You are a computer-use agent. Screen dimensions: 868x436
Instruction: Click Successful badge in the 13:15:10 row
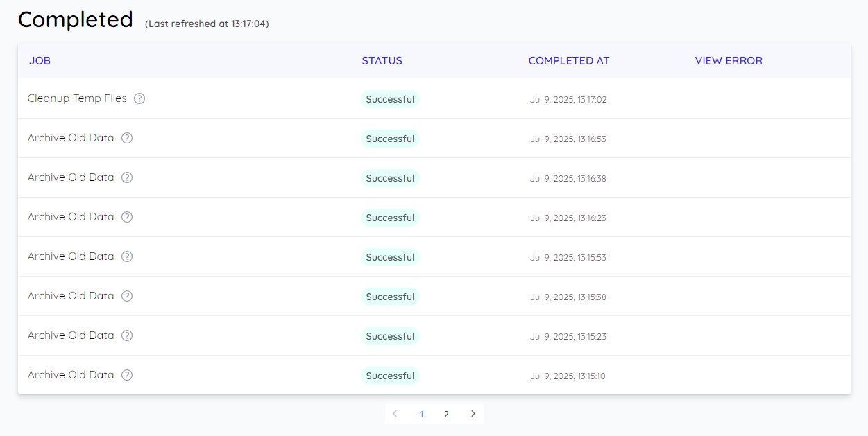(390, 376)
